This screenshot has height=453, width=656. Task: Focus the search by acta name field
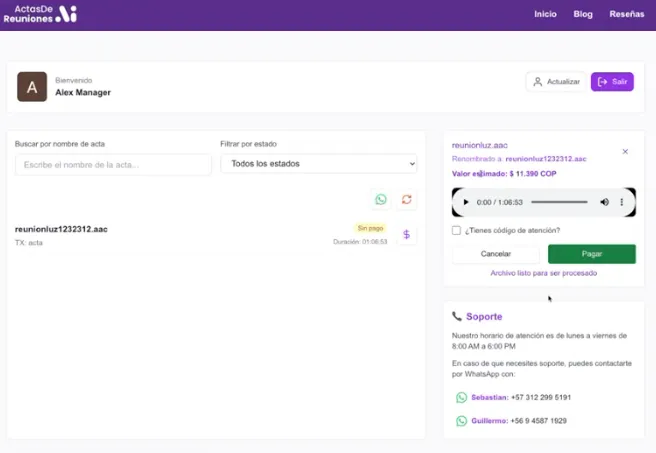point(113,164)
